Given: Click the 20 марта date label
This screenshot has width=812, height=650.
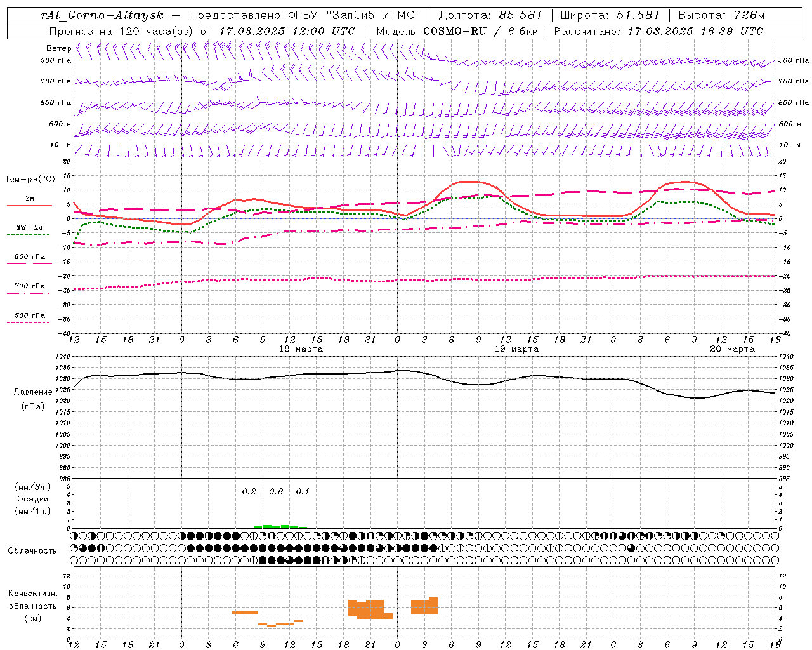Looking at the screenshot, I should coord(732,349).
